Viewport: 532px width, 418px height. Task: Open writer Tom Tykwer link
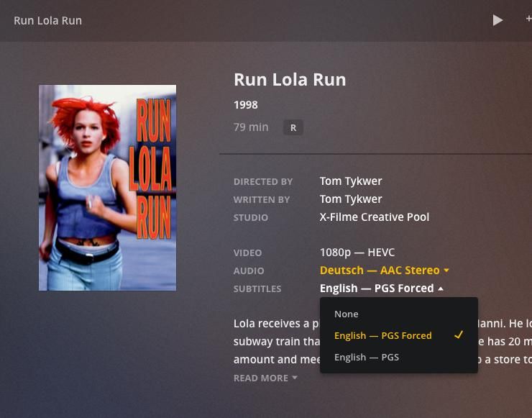coord(351,199)
